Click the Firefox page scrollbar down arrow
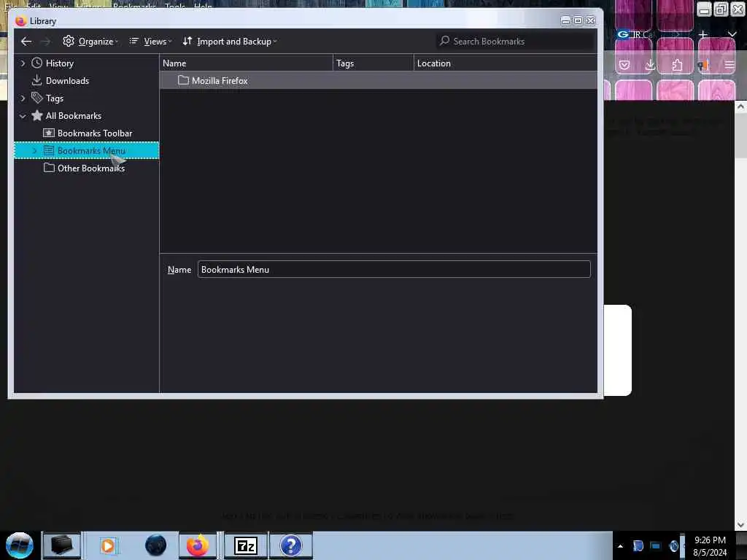The image size is (747, 560). [x=740, y=525]
